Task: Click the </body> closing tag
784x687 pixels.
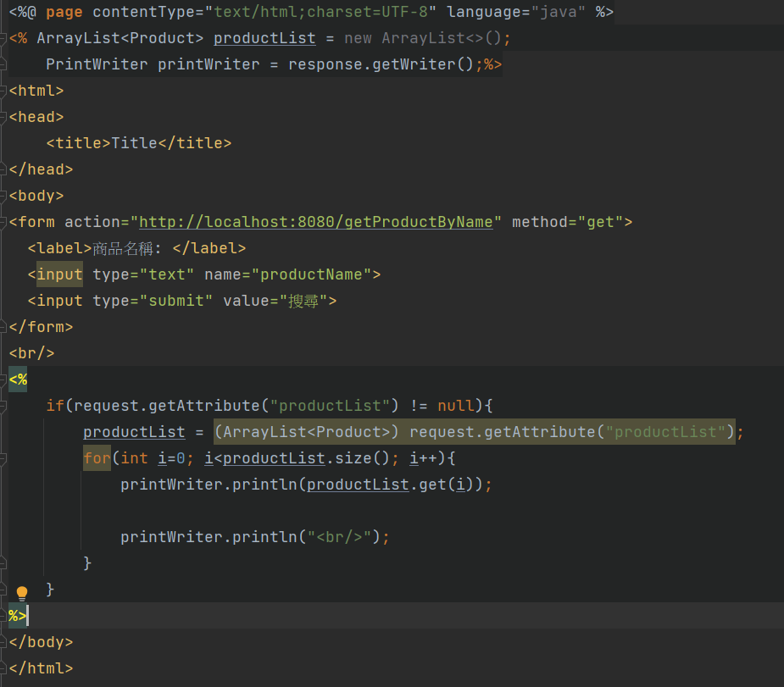Action: 41,642
